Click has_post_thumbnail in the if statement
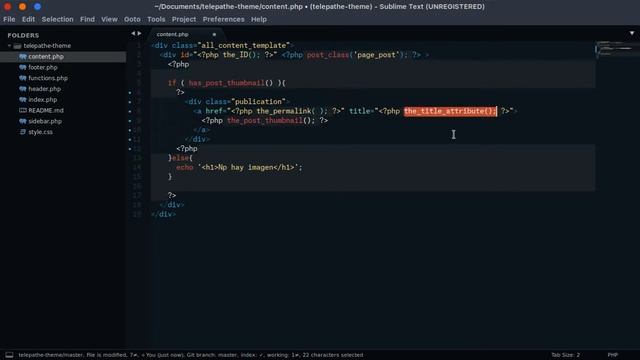The width and height of the screenshot is (640, 360). pos(227,83)
